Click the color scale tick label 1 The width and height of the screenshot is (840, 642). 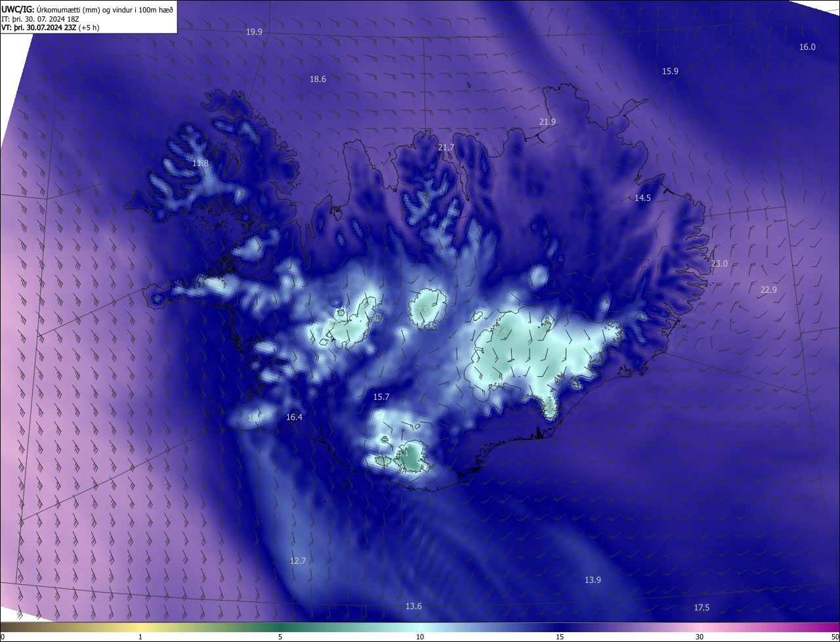(x=140, y=637)
